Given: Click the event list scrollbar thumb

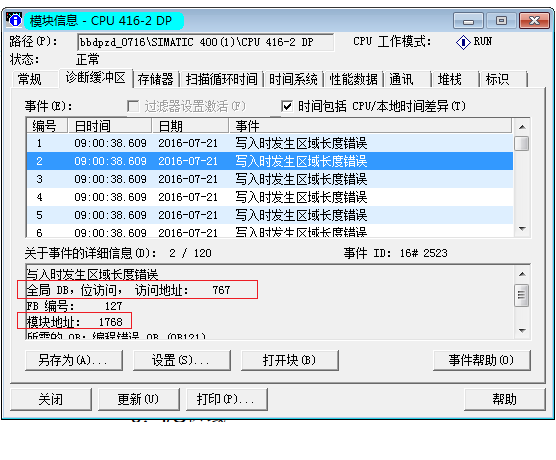Looking at the screenshot, I should pyautogui.click(x=522, y=144).
